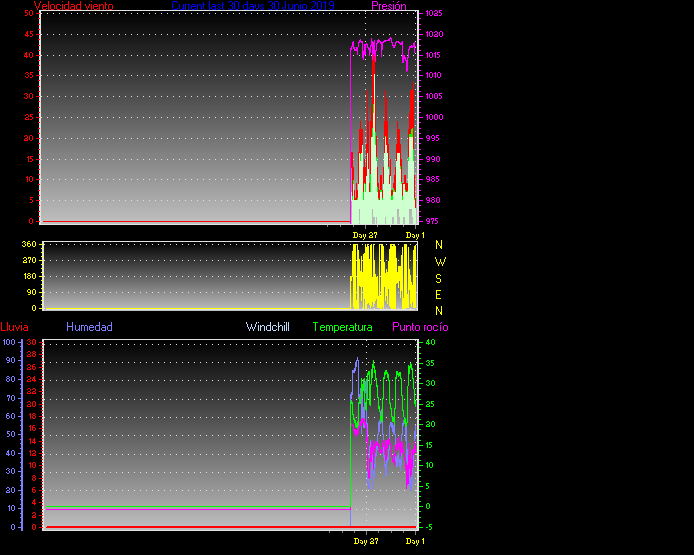Click the "Velocidad viento" wind speed label
This screenshot has width=694, height=555.
click(x=73, y=6)
